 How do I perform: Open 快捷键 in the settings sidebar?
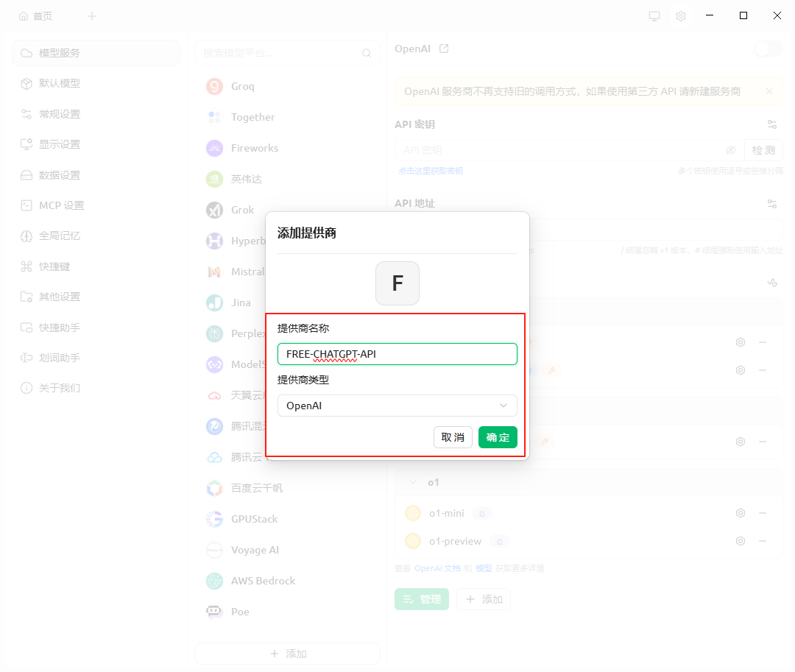coord(96,266)
